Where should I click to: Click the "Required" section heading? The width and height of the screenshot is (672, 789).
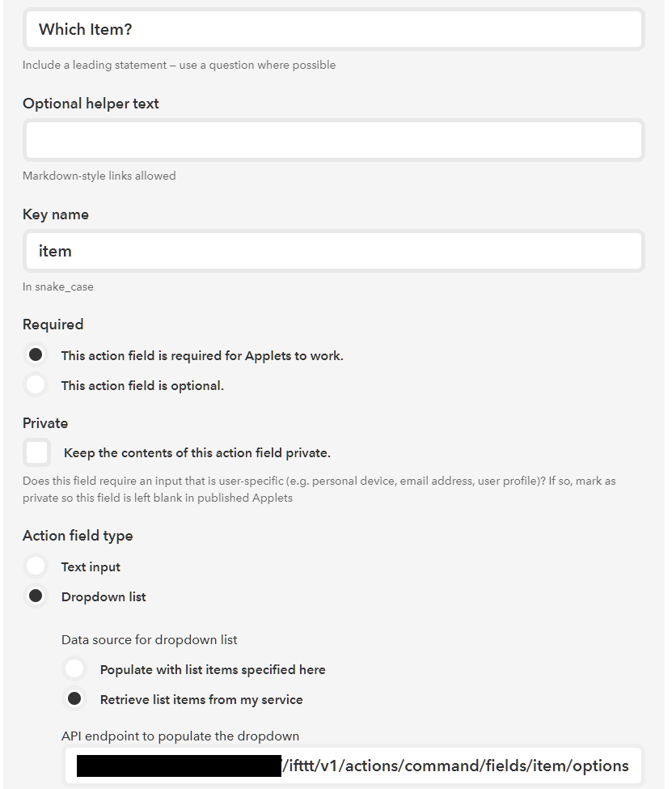point(53,325)
